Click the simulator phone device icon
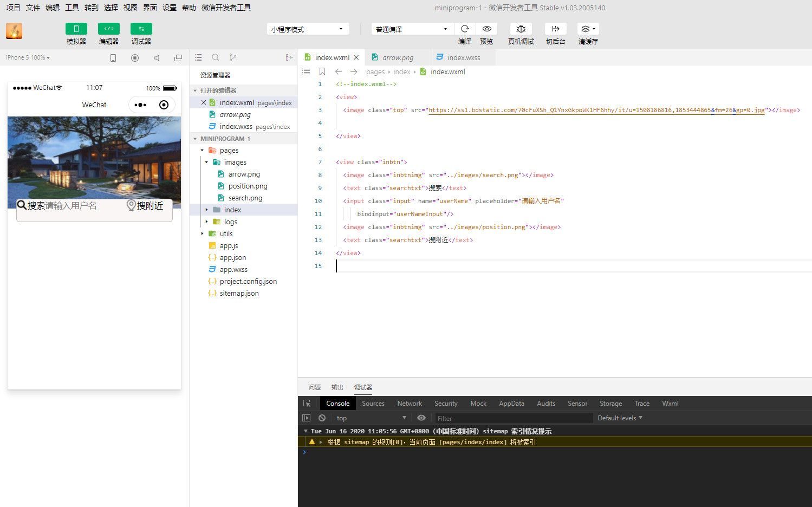 113,58
